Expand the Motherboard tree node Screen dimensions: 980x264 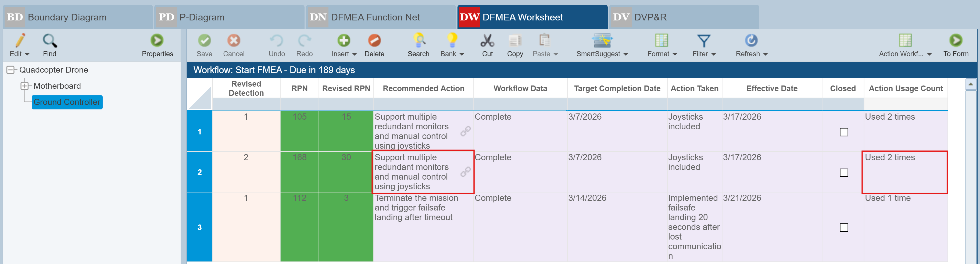click(24, 86)
